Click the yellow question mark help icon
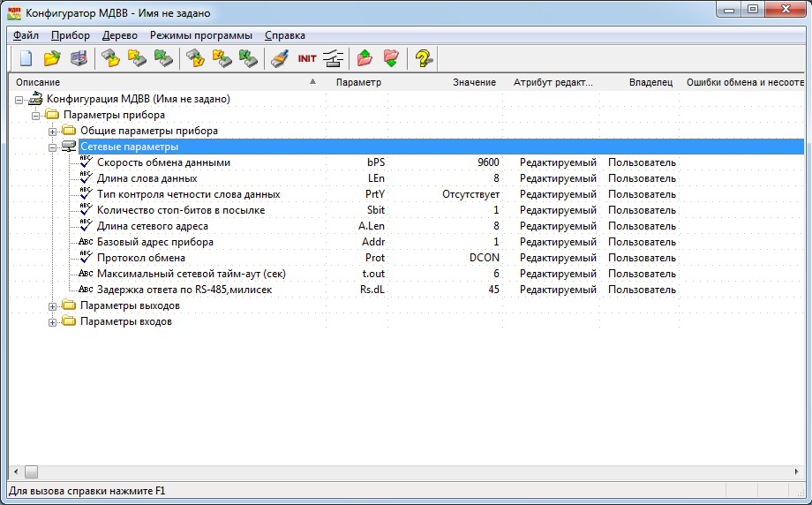The height and width of the screenshot is (505, 812). 424,59
